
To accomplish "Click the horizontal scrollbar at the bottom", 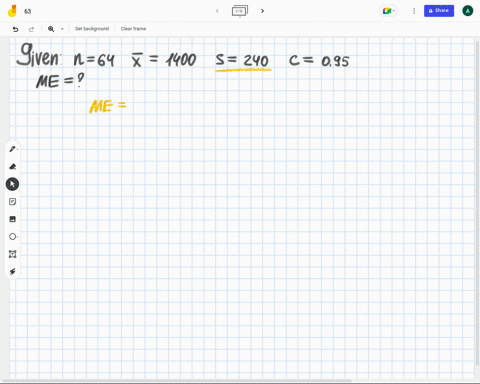I will (x=177, y=380).
